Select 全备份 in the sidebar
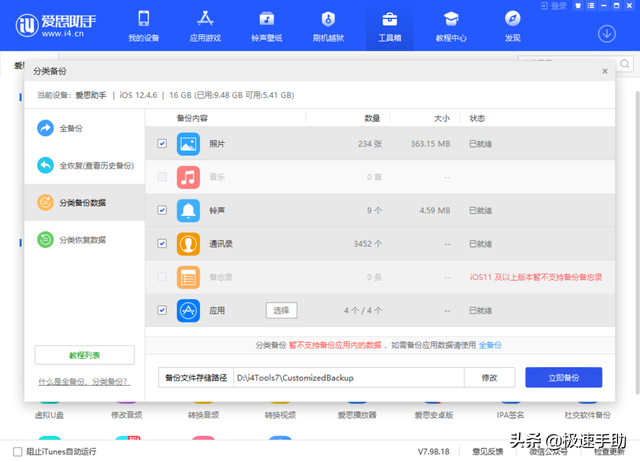640x462 pixels. [84, 128]
